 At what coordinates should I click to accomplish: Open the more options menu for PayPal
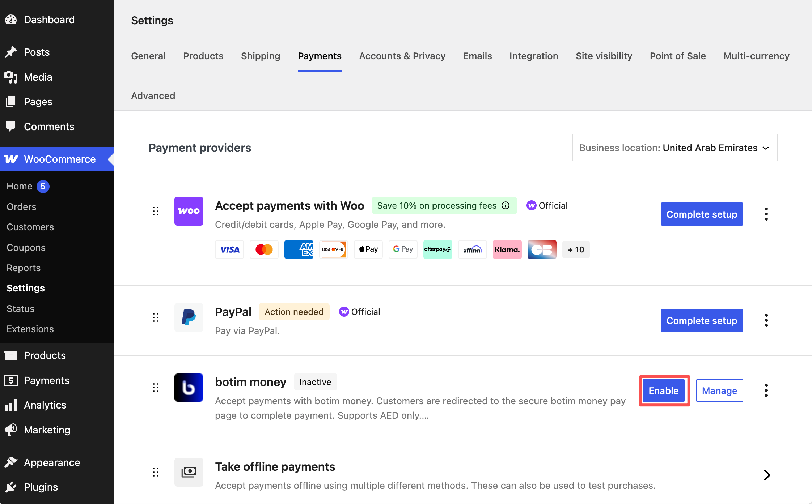pos(766,320)
